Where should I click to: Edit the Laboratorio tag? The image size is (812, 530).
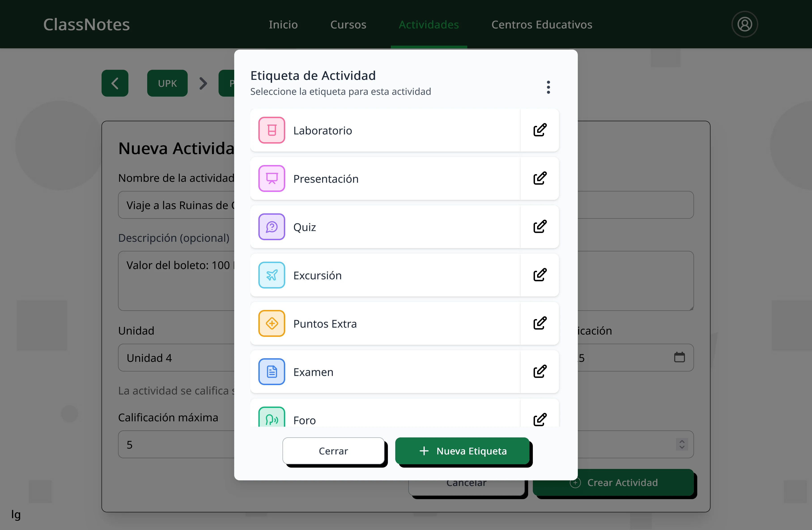pos(539,130)
